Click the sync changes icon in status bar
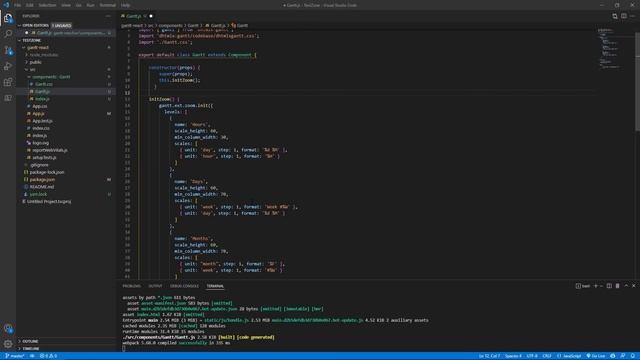This screenshot has height=360, width=640. 32,356
